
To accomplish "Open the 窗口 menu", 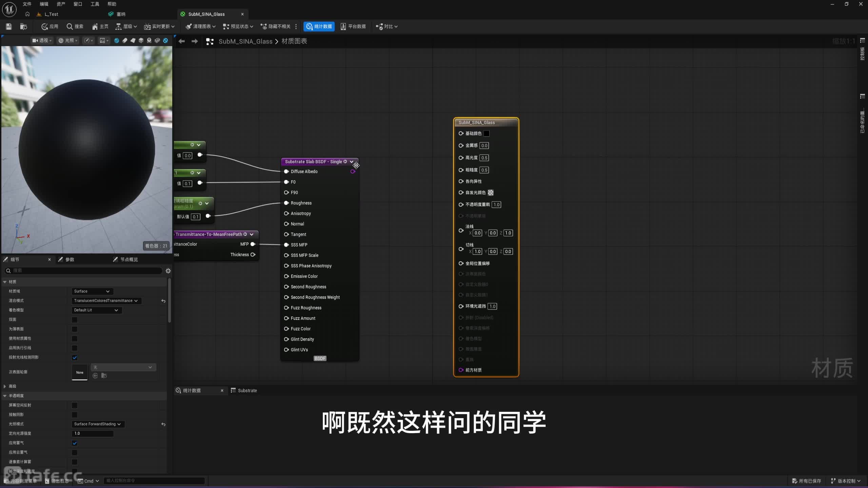I will click(x=78, y=4).
